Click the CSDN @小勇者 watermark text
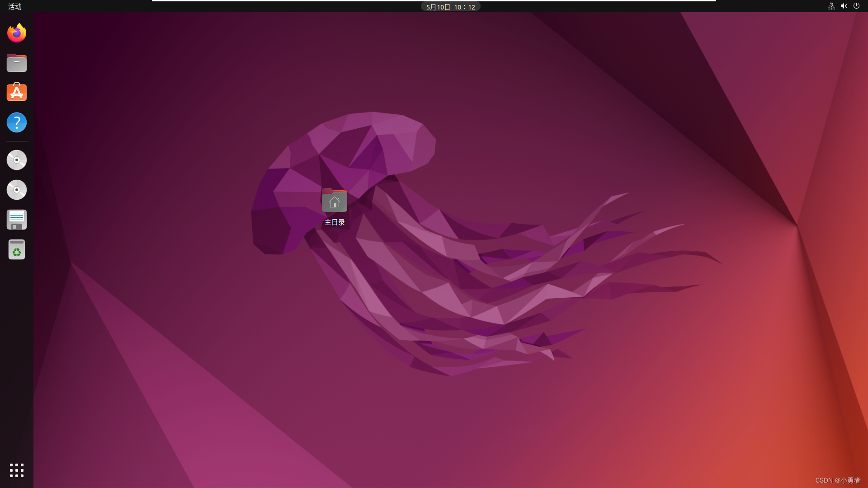 [837, 480]
